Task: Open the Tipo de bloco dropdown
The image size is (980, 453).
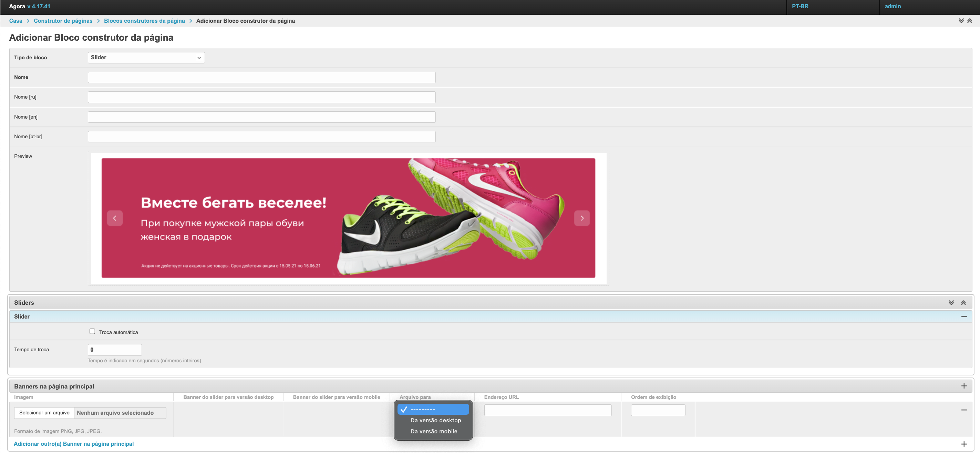Action: [x=146, y=58]
